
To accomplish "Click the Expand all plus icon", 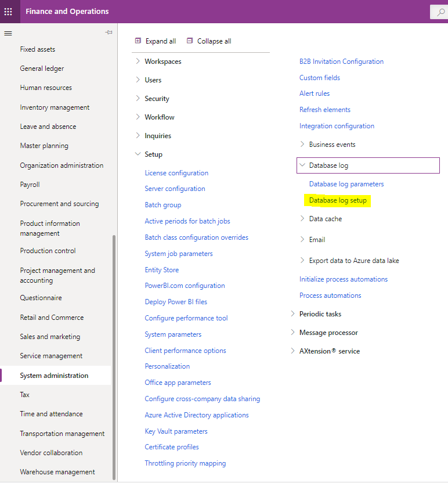I will 138,41.
